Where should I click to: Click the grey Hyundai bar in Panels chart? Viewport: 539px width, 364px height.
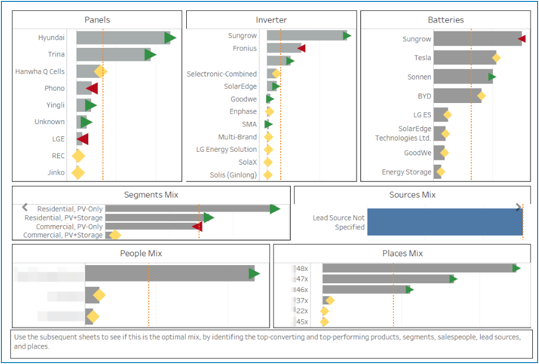click(x=123, y=38)
